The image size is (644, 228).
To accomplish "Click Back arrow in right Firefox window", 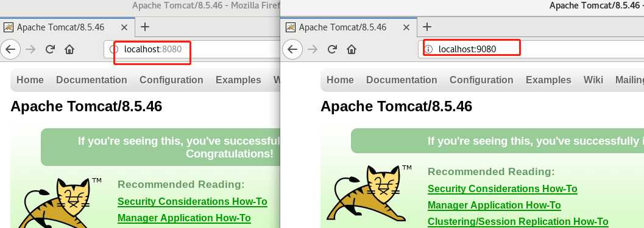I will 292,50.
